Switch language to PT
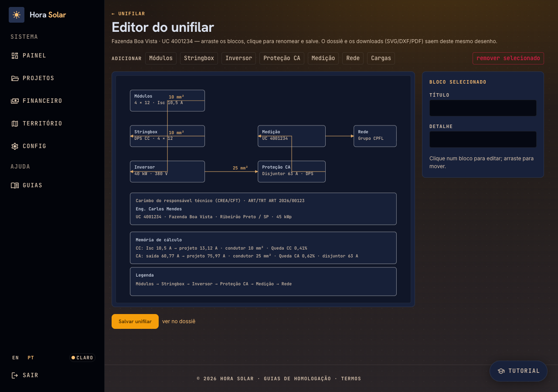The width and height of the screenshot is (558, 392). 31,358
